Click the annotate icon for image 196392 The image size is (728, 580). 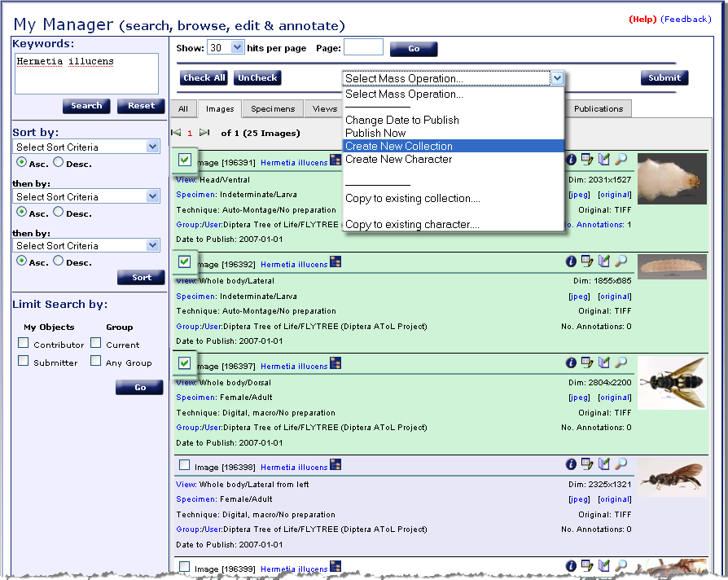tap(603, 261)
